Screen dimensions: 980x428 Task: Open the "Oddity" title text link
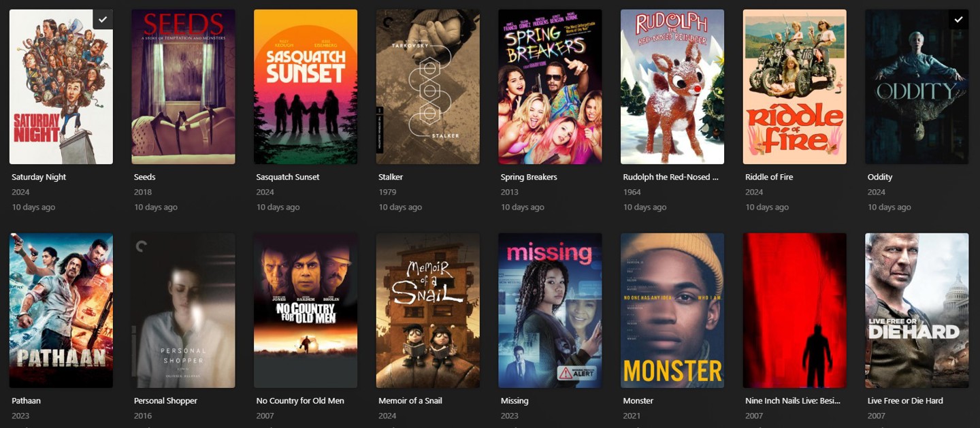[880, 177]
